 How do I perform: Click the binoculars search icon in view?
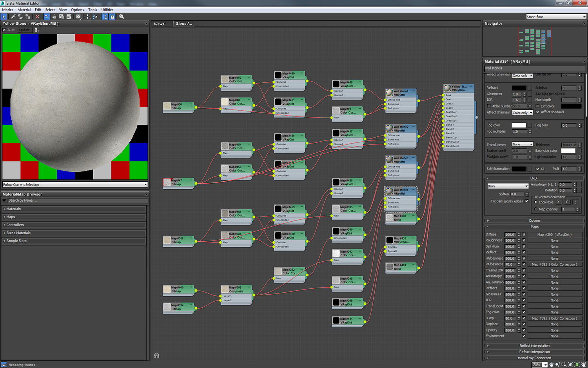156,355
